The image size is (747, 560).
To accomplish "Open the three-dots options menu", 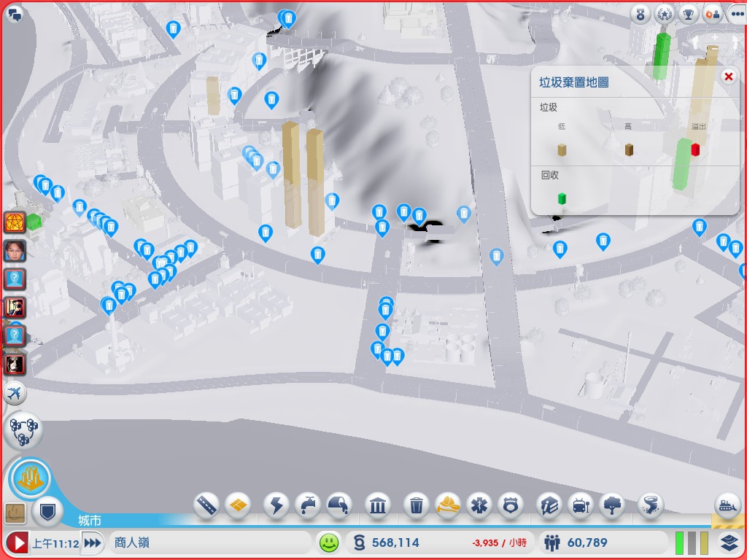I will (737, 15).
